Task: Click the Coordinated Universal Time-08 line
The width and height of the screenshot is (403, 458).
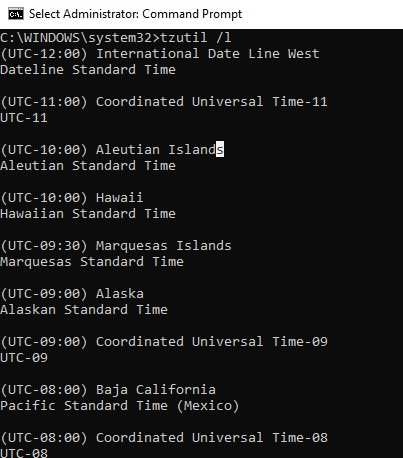Action: coord(164,438)
